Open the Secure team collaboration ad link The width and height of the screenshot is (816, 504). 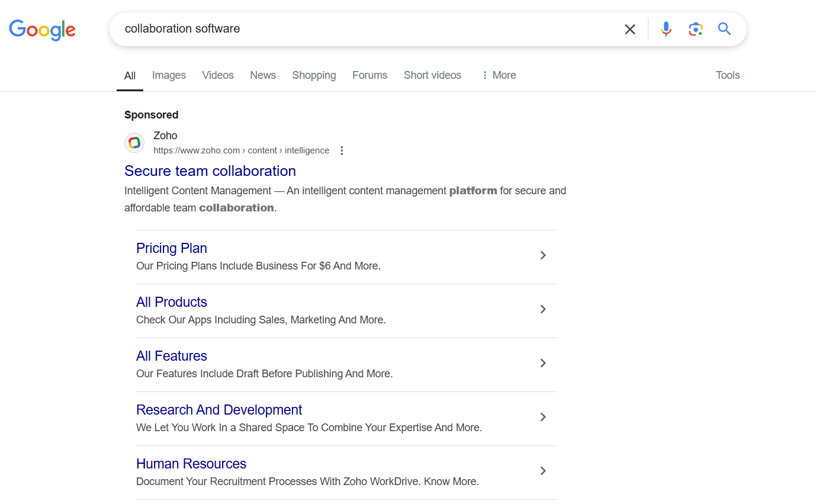point(210,171)
